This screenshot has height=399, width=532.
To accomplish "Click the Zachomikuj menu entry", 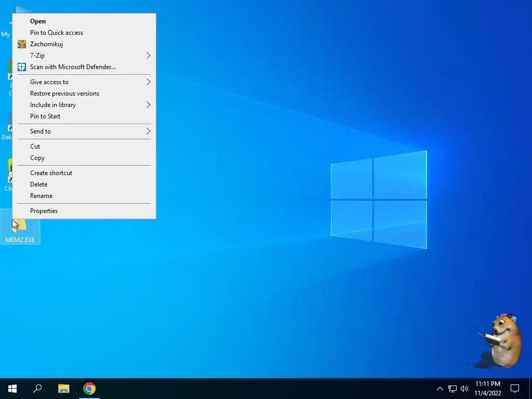I will pos(84,44).
